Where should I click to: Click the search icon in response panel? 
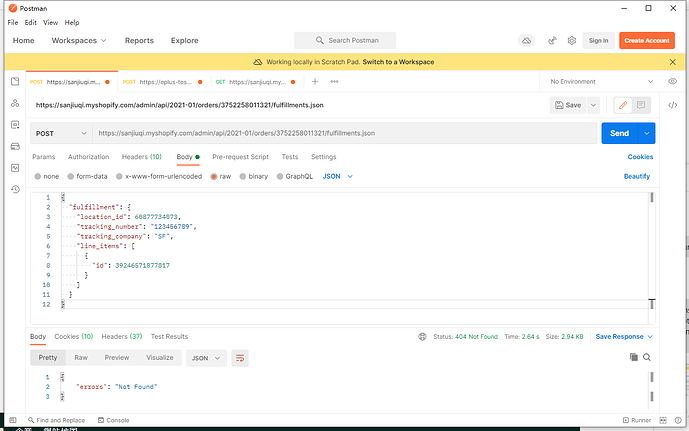(648, 357)
